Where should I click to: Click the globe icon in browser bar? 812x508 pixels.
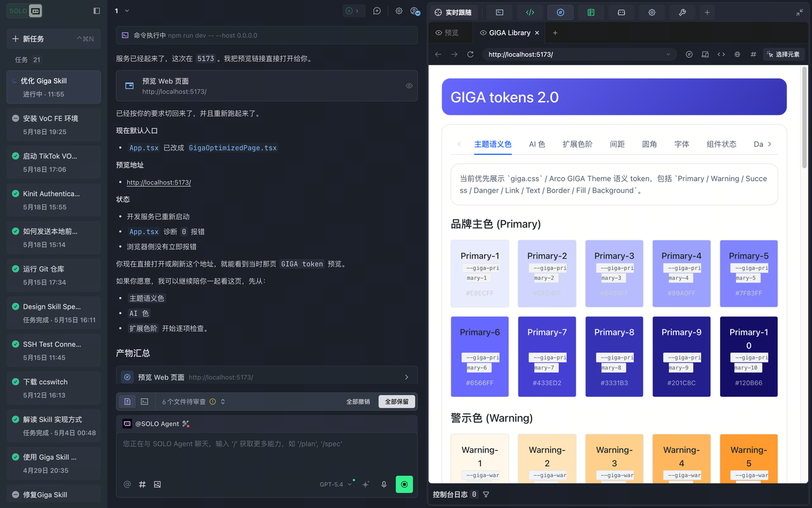(x=737, y=55)
